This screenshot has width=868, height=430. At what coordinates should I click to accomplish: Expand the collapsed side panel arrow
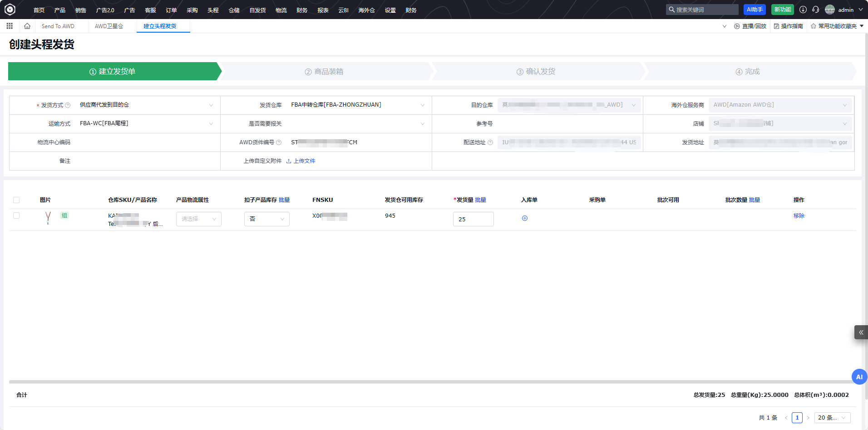[861, 332]
